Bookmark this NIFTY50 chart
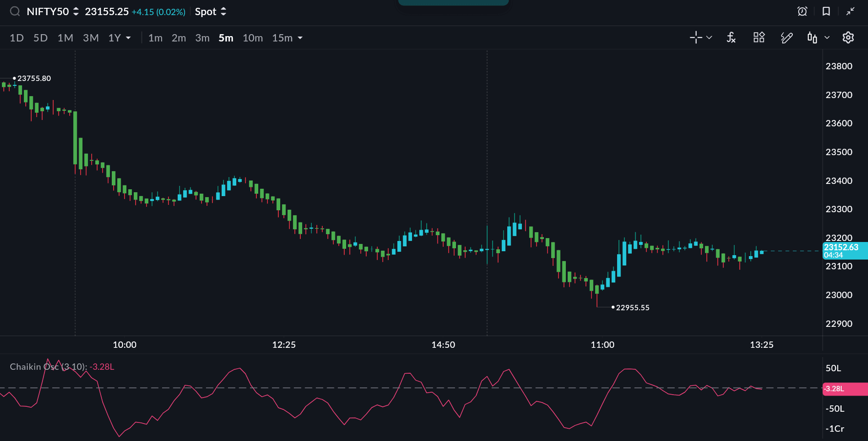 point(826,11)
